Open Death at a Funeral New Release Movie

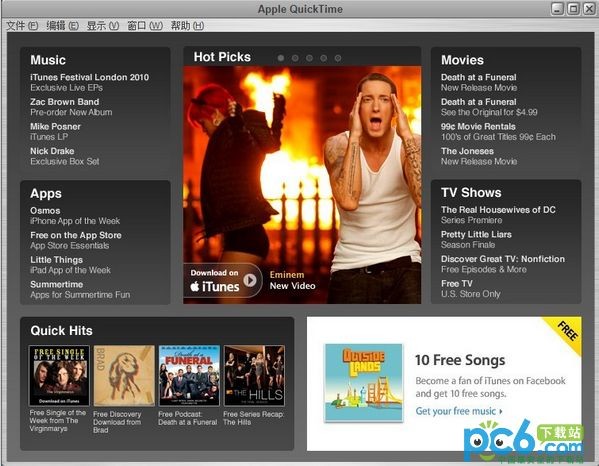point(479,82)
